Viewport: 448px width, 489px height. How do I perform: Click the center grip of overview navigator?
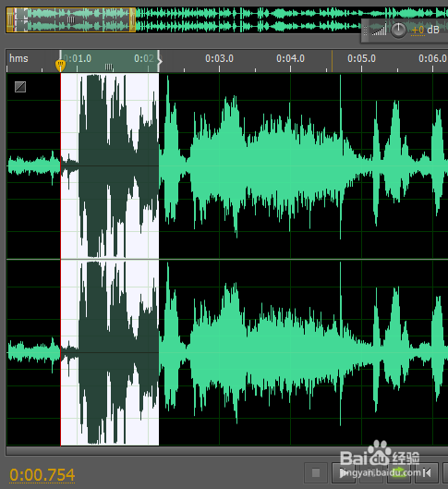[x=71, y=20]
